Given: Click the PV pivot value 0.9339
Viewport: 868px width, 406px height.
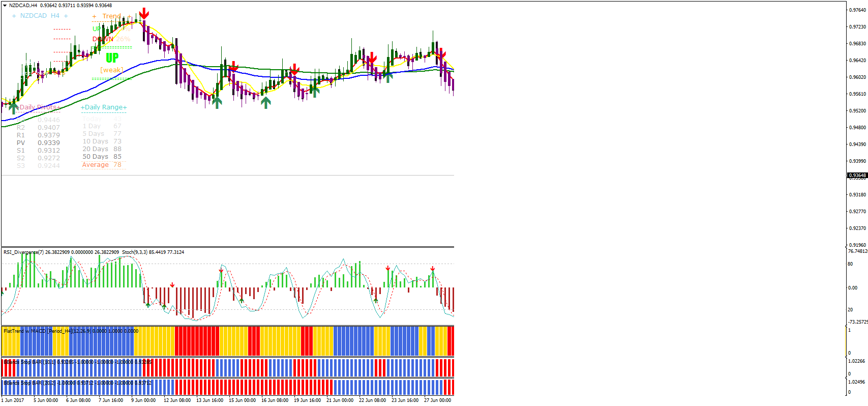Looking at the screenshot, I should 48,143.
